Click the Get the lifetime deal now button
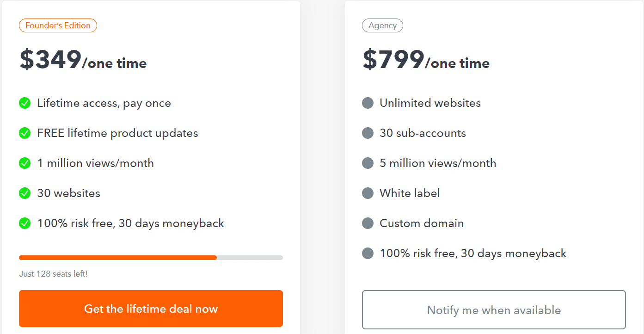Screen dimensions: 644x334 pyautogui.click(x=151, y=309)
